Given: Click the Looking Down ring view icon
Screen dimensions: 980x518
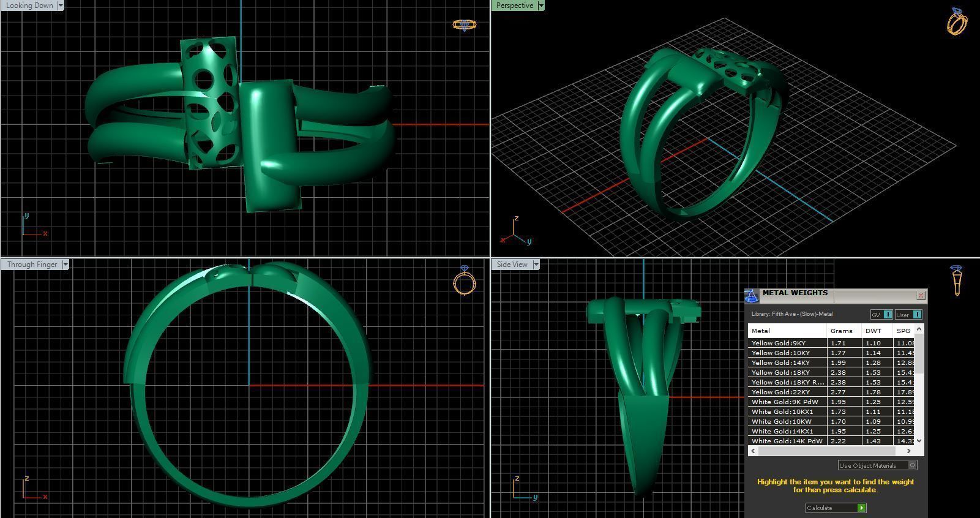Looking at the screenshot, I should [464, 25].
